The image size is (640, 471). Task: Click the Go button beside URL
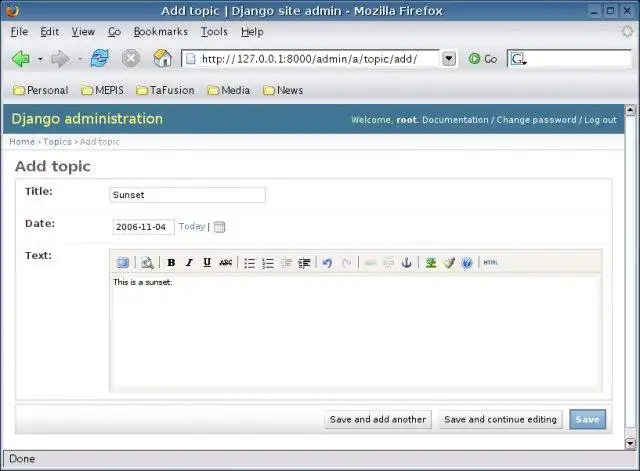(x=482, y=59)
